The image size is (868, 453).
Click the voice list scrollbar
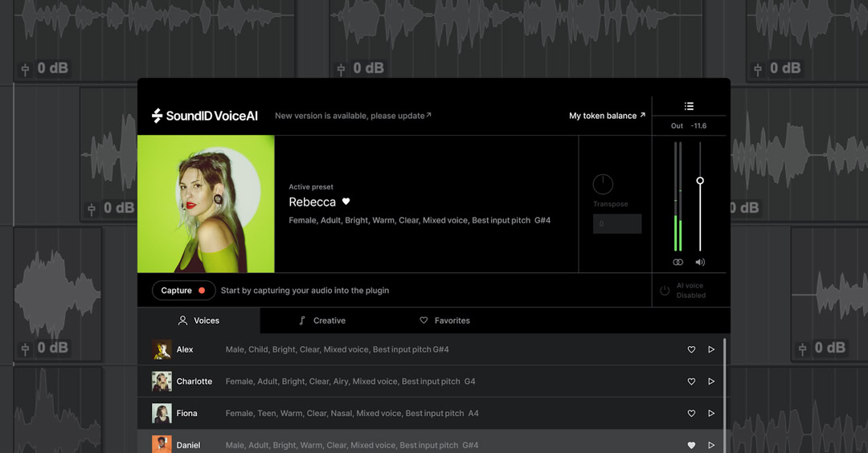point(724,395)
